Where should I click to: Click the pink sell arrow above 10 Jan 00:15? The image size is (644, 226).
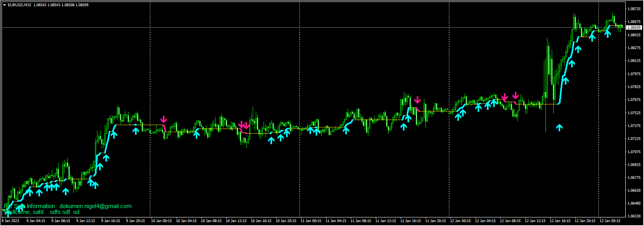coord(164,119)
